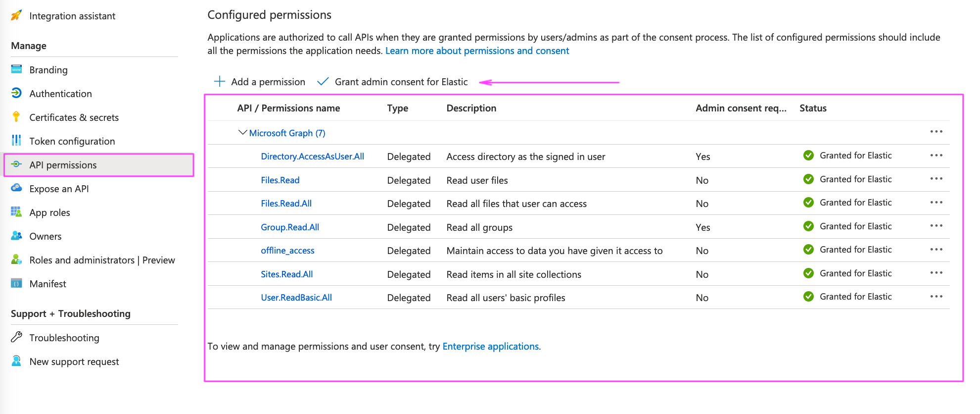Open more options for Files.Read permission
Screen dimensions: 980x414
click(936, 179)
